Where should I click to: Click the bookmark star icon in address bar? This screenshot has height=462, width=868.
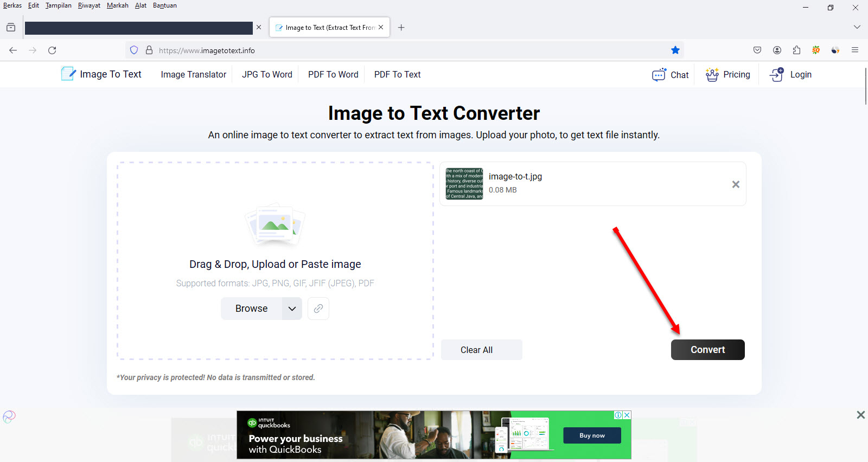[x=675, y=50]
